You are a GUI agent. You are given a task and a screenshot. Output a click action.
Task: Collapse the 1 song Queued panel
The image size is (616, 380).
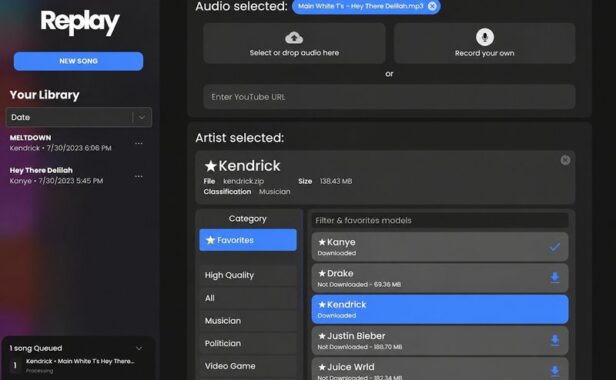tap(139, 348)
